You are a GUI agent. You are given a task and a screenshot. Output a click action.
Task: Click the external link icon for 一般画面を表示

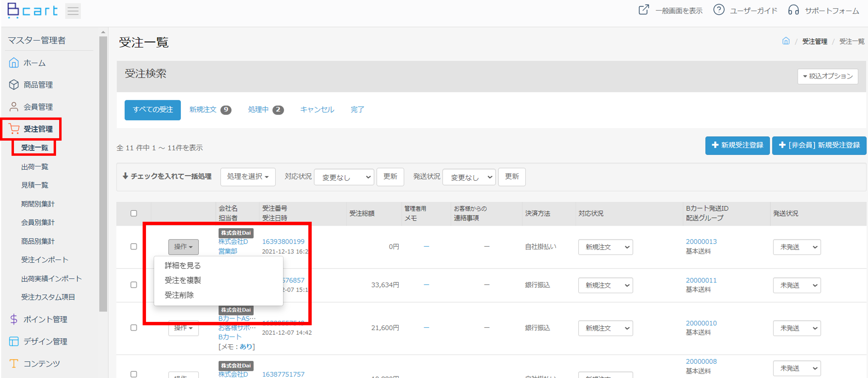click(x=644, y=9)
